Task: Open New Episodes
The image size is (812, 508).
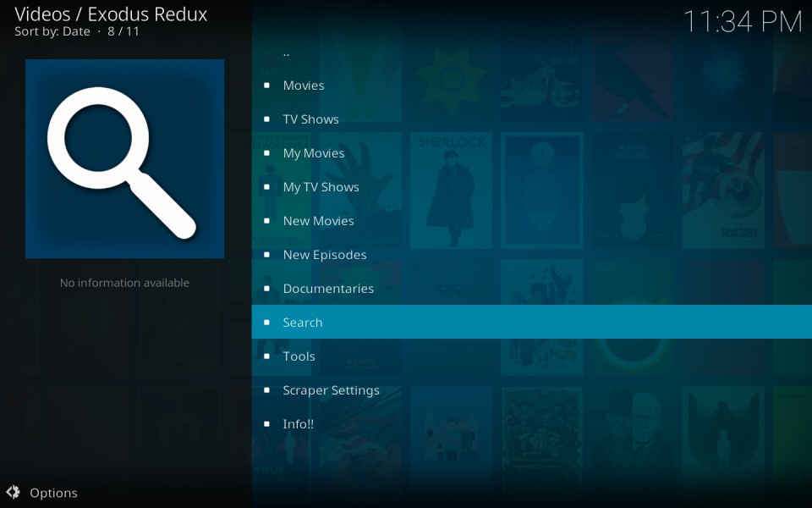Action: point(532,255)
